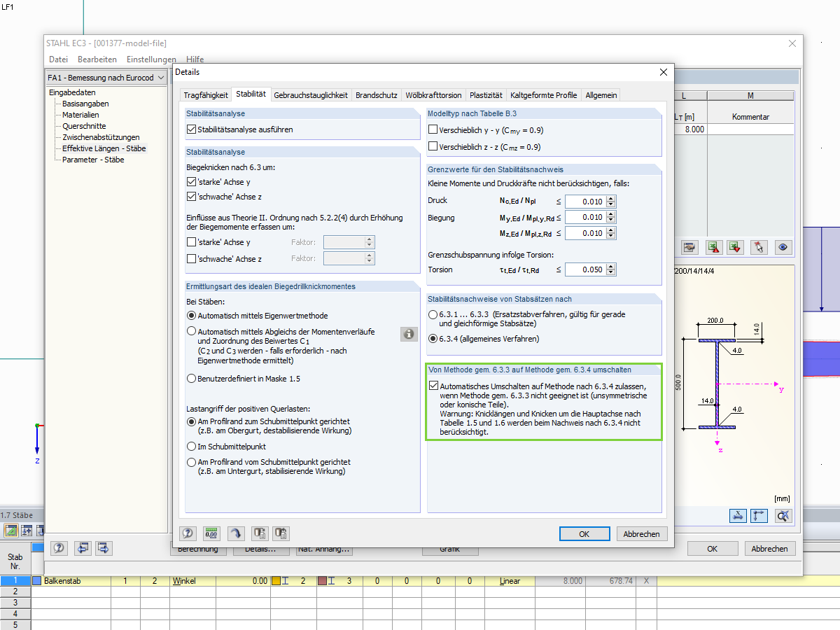Open the Hilfe menu
The image size is (840, 630).
tap(195, 59)
